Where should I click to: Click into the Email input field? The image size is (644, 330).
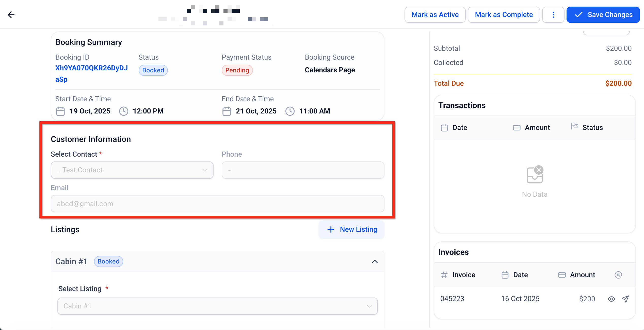click(x=217, y=204)
